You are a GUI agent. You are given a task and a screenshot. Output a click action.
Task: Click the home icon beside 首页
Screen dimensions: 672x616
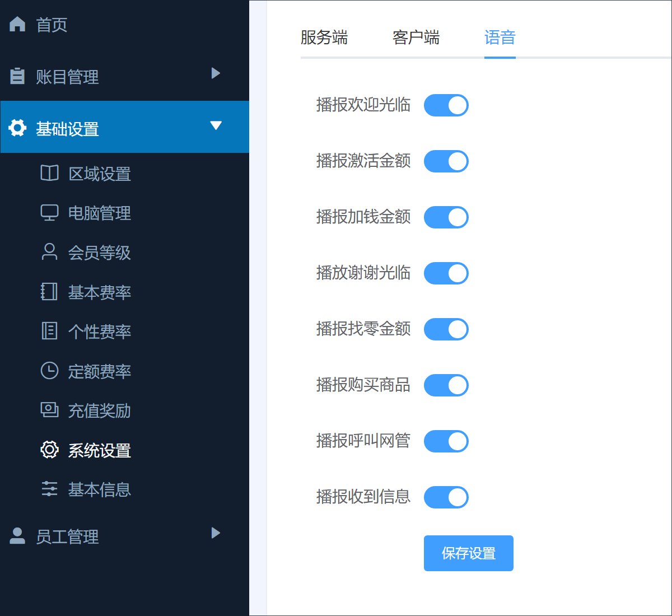tap(17, 24)
